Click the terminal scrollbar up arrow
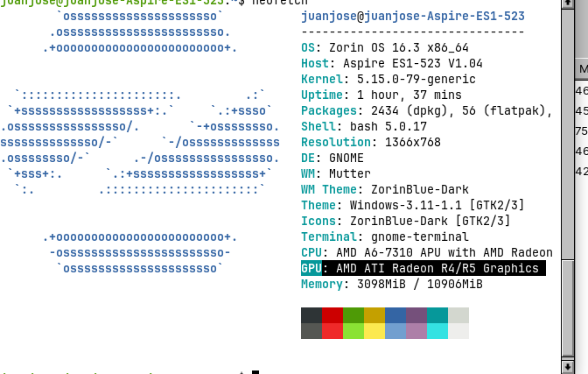588x374 pixels. [567, 3]
